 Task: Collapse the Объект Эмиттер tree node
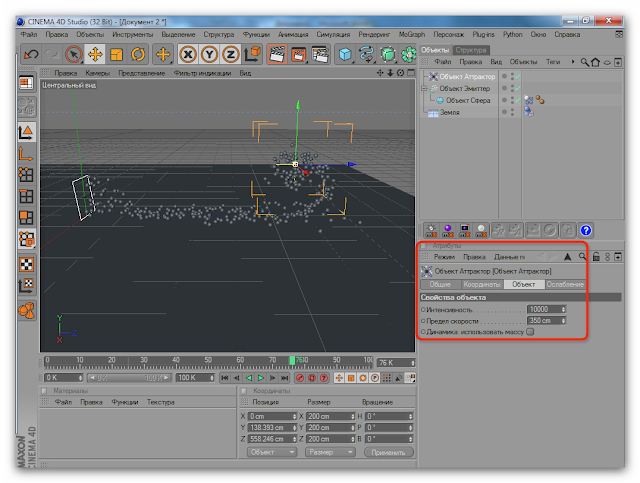[x=425, y=88]
